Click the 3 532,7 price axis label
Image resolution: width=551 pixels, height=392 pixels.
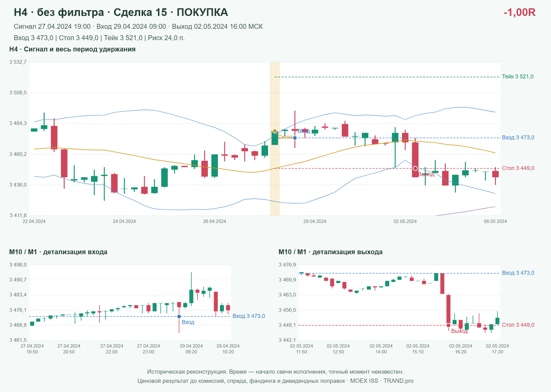(x=18, y=62)
